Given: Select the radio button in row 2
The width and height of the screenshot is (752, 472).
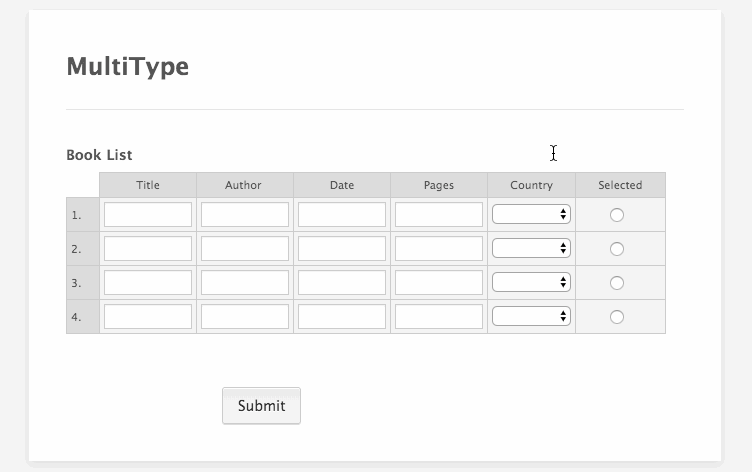Looking at the screenshot, I should 617,249.
